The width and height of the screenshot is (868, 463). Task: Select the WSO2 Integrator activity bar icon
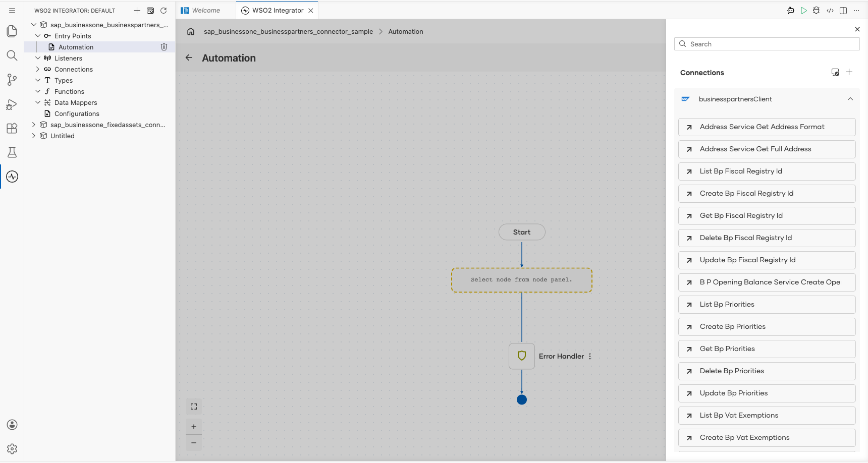coord(12,177)
